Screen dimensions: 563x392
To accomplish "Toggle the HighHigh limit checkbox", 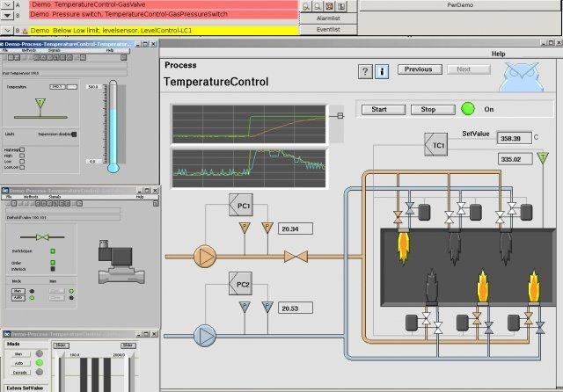I will click(x=22, y=149).
